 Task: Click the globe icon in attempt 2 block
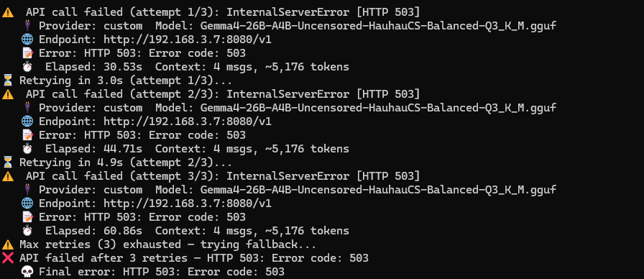27,122
